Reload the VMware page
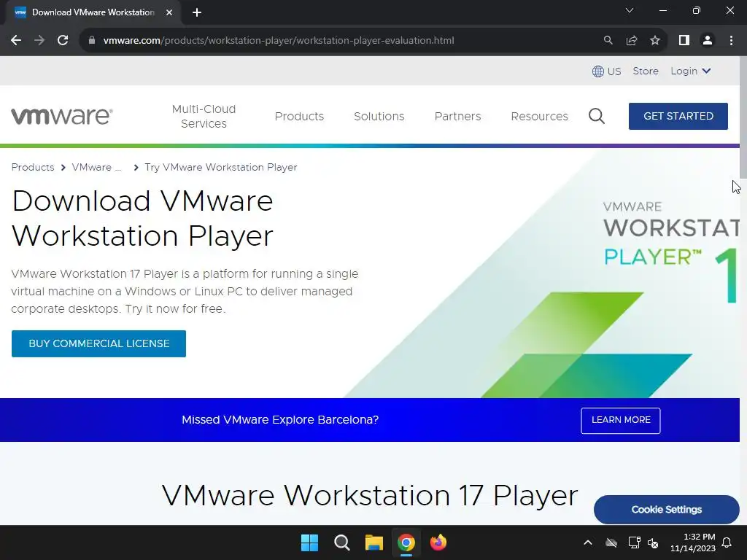 [x=63, y=41]
